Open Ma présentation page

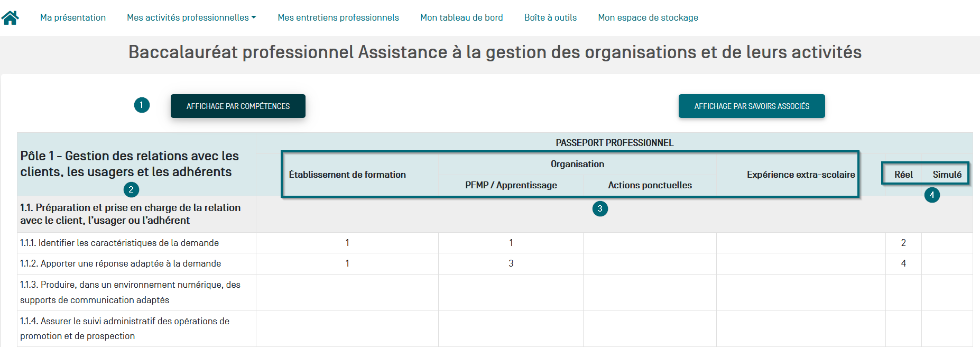click(73, 17)
